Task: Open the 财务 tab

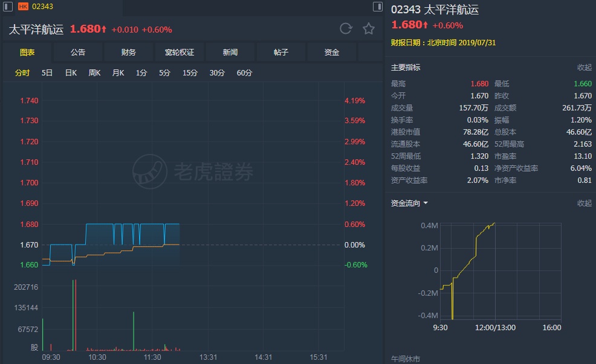Action: coord(129,53)
